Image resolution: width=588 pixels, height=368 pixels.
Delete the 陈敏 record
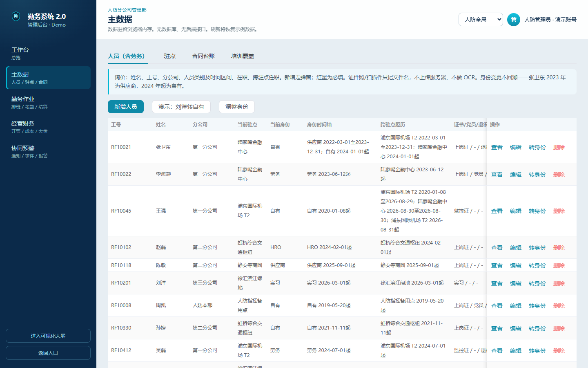pos(559,265)
